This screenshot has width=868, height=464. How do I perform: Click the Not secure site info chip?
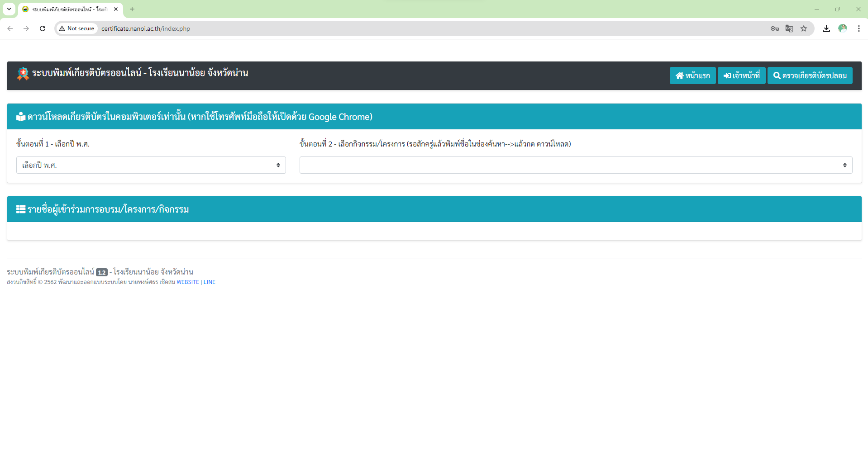[x=76, y=28]
